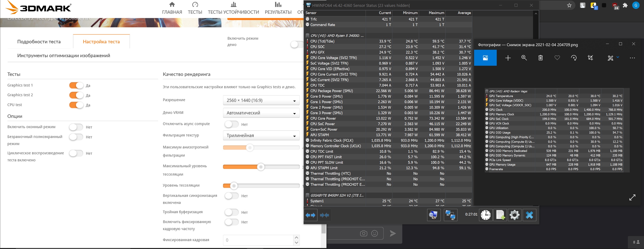Open the «Разрешение» resolution dropdown

261,100
